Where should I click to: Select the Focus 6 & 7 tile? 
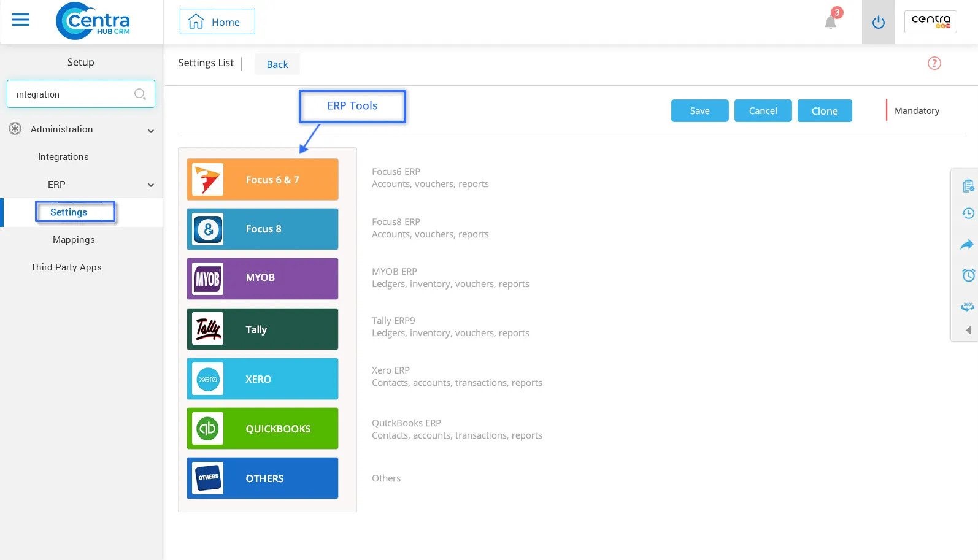pos(263,180)
